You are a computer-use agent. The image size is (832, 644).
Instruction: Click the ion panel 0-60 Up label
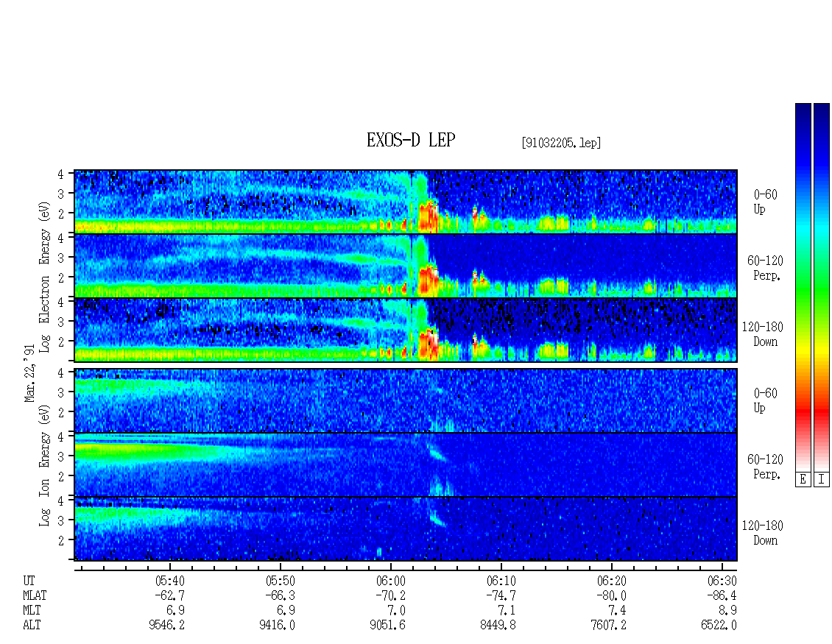(764, 400)
